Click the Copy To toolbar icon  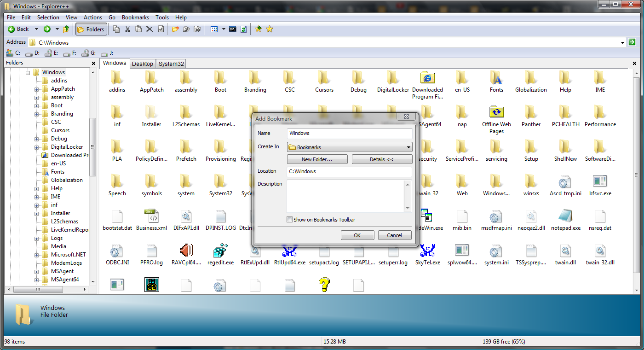point(186,29)
